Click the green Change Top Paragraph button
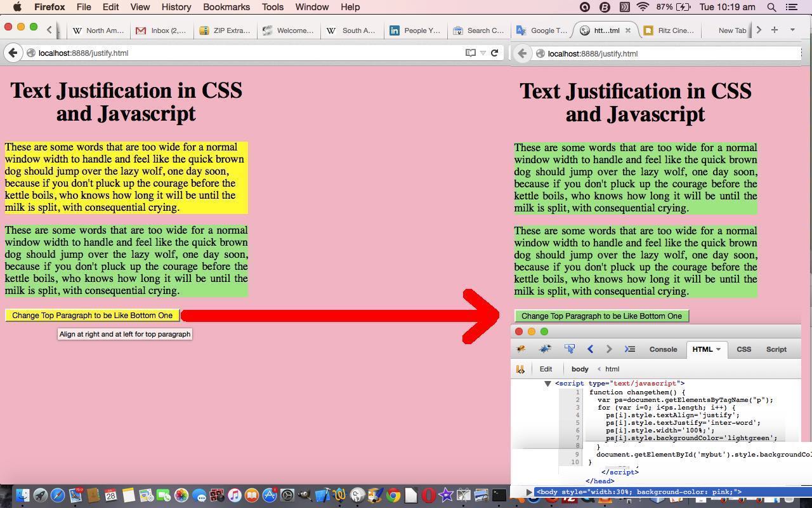812x508 pixels. click(x=601, y=316)
